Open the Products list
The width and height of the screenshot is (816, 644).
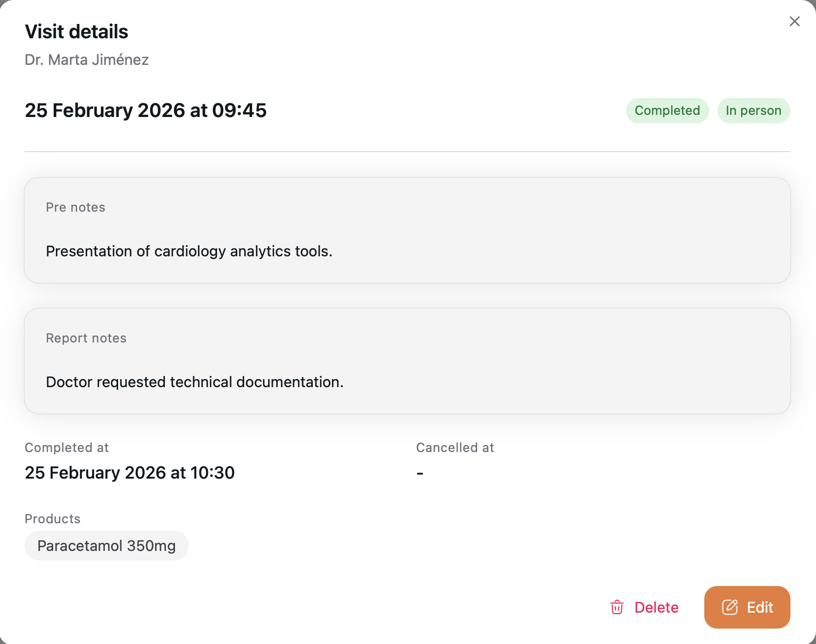pos(52,518)
